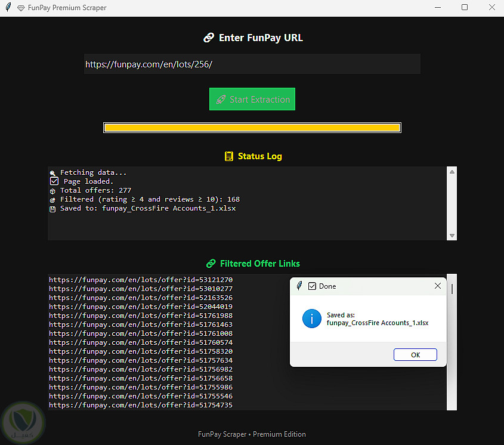Viewport: 504px width, 445px height.
Task: Select offer link id=52163526
Action: click(141, 298)
